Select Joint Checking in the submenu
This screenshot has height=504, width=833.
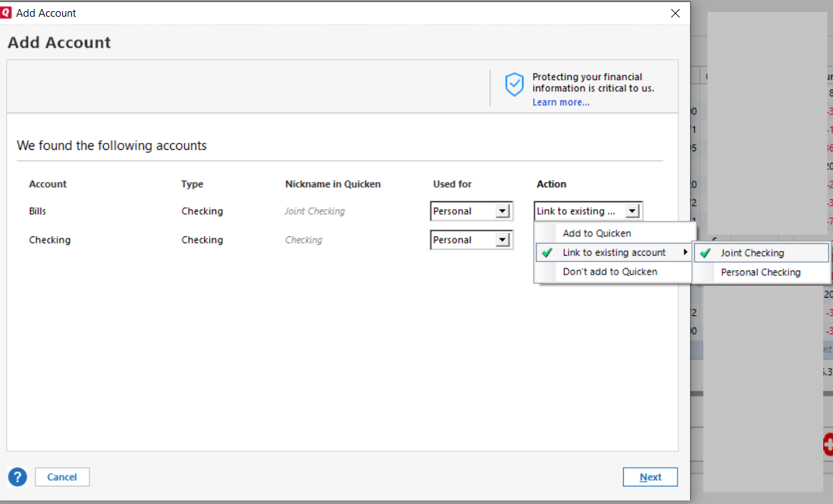[x=752, y=253]
